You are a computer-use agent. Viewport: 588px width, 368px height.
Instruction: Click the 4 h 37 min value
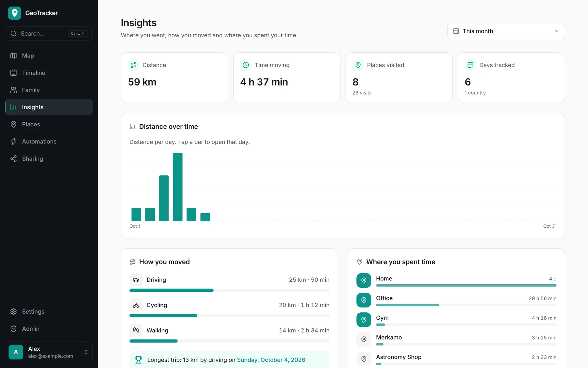264,82
